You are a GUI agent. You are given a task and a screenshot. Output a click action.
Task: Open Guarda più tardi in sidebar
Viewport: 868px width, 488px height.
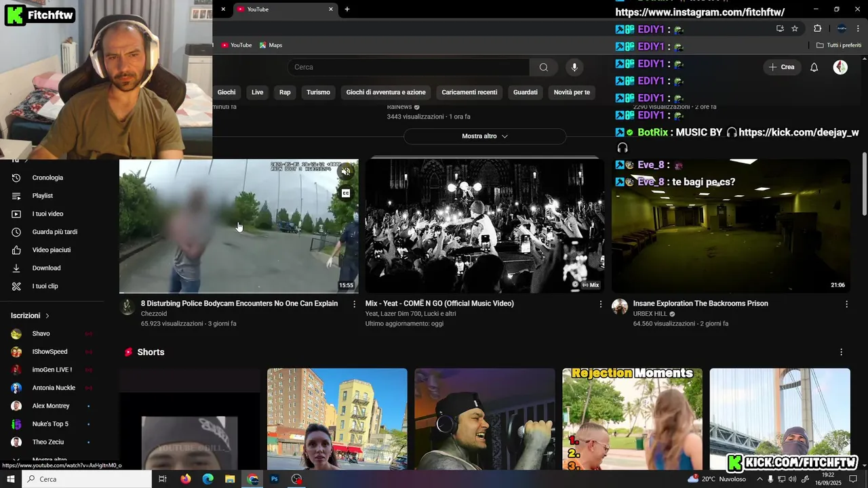[x=54, y=232]
